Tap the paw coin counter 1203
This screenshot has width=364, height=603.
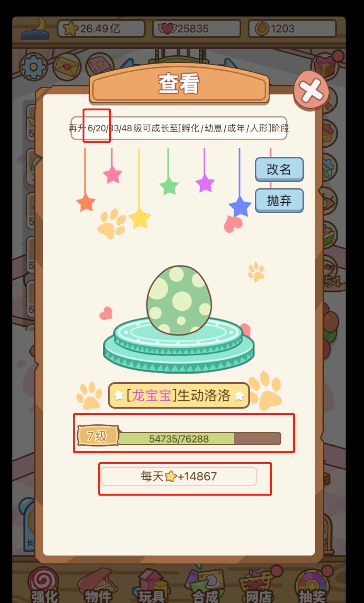click(x=292, y=29)
